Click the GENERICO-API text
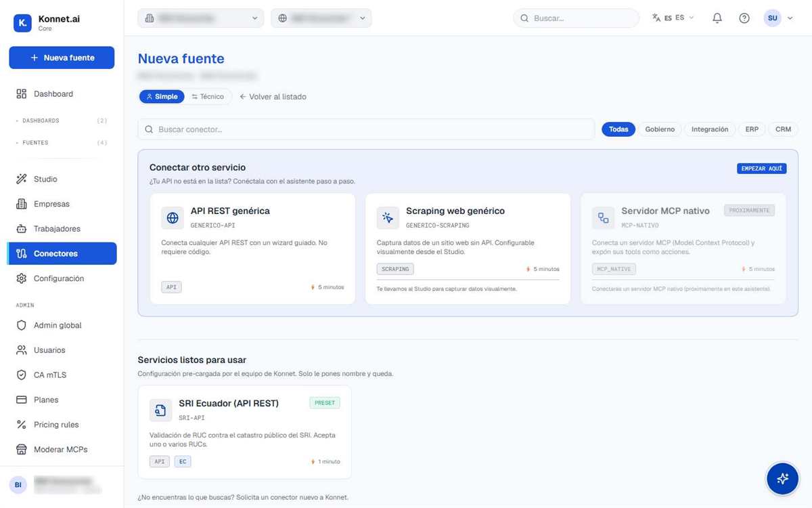The height and width of the screenshot is (508, 812). click(213, 225)
